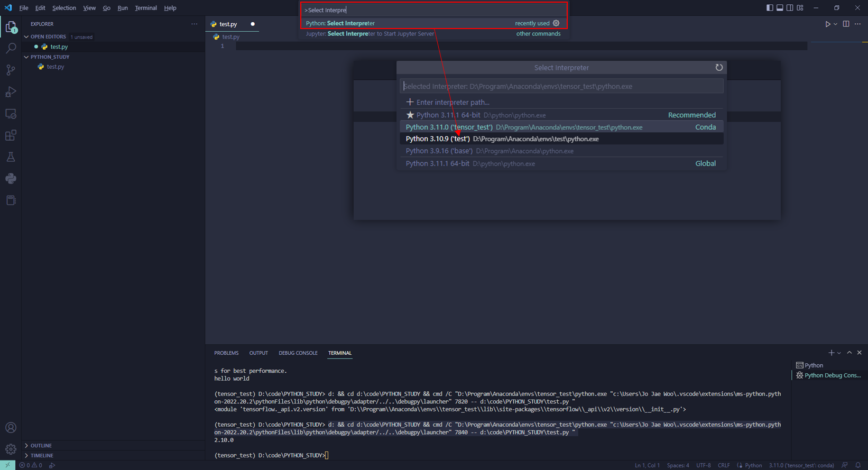868x470 pixels.
Task: Maximize the terminal panel size
Action: coord(849,353)
